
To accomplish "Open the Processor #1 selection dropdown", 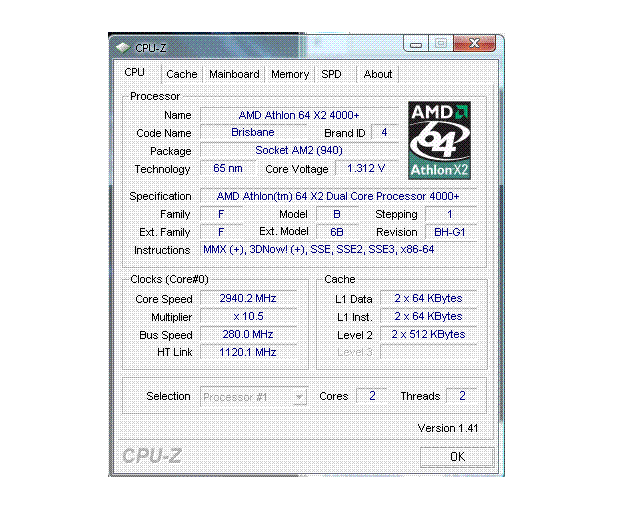I will [x=253, y=396].
